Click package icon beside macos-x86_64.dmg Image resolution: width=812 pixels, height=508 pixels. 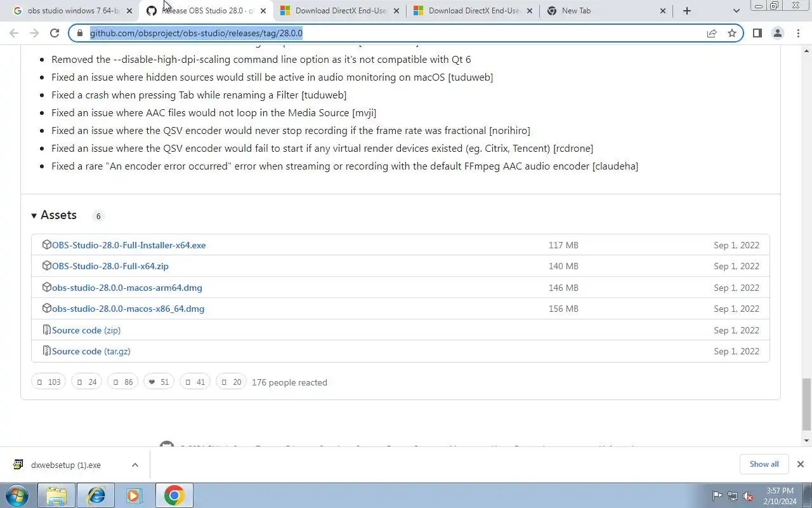tap(46, 308)
